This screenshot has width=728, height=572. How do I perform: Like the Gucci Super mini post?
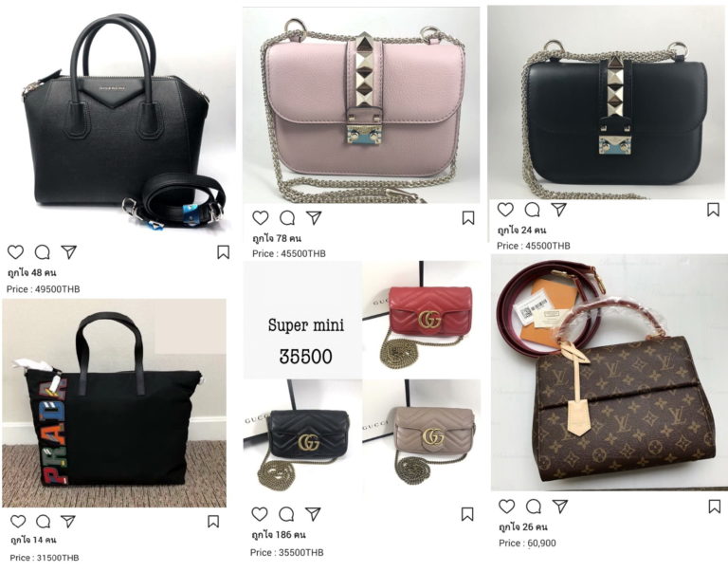click(x=260, y=514)
